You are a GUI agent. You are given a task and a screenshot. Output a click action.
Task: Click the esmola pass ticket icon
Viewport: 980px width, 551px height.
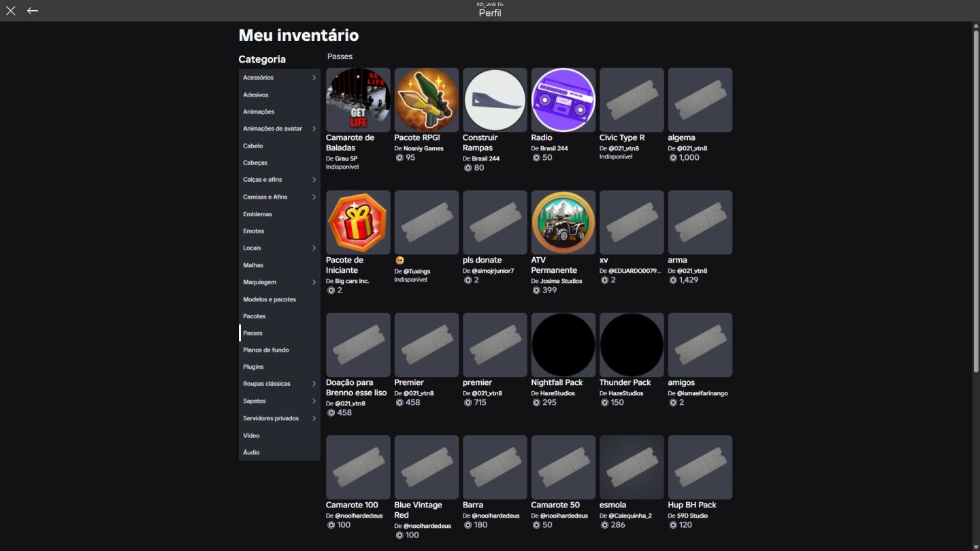(632, 467)
